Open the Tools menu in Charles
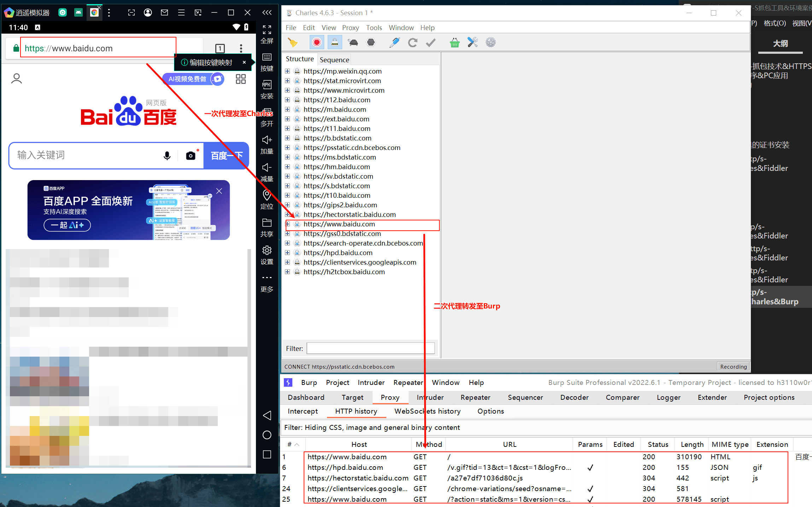The width and height of the screenshot is (812, 507). click(374, 28)
